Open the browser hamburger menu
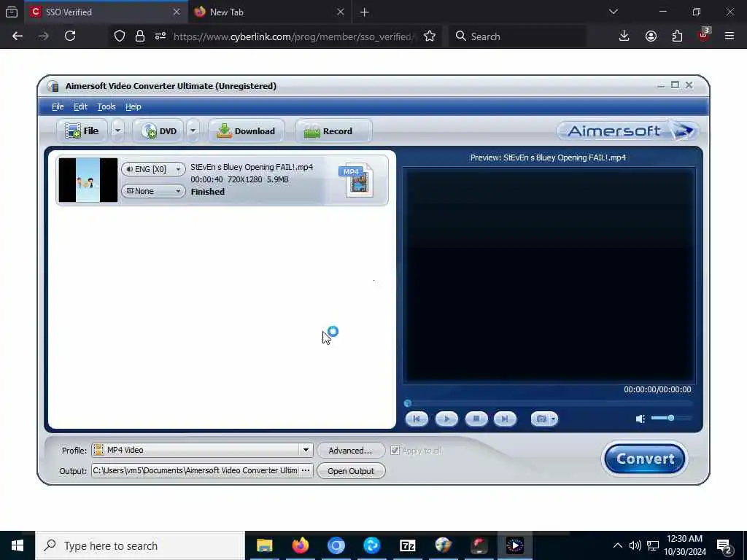Viewport: 747px width, 560px height. (x=729, y=36)
